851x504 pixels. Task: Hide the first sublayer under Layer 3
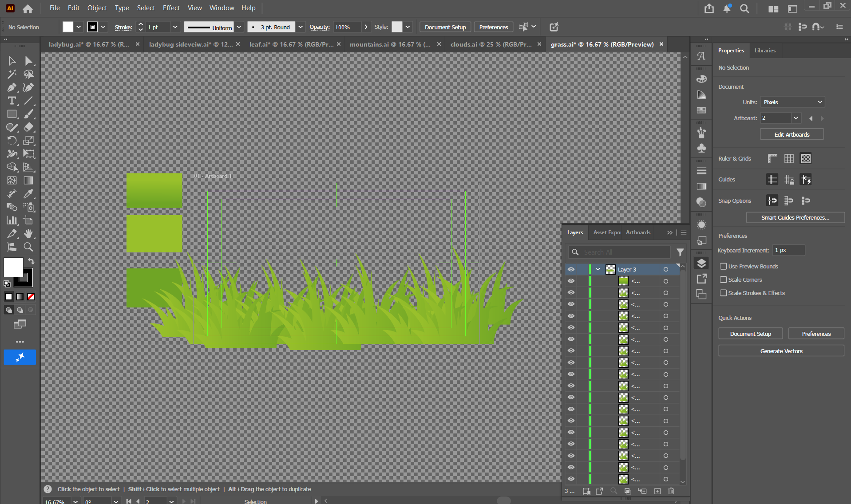pyautogui.click(x=571, y=281)
